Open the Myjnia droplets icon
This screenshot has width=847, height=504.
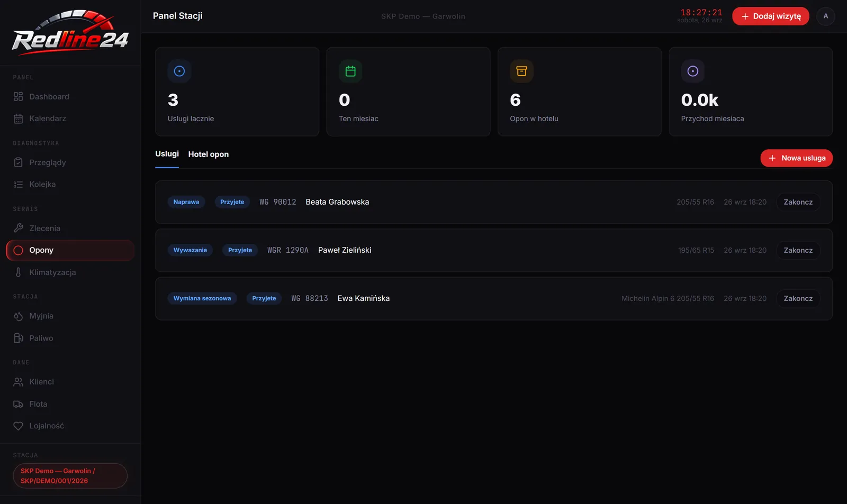pos(18,316)
